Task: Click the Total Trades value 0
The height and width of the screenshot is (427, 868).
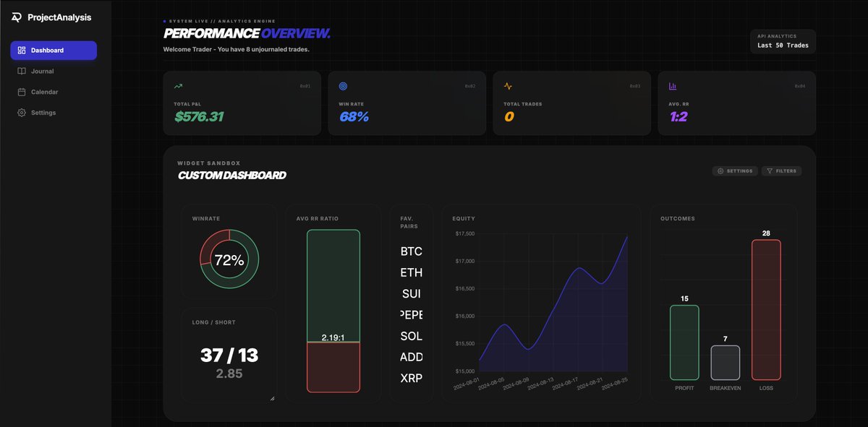Action: (x=509, y=116)
